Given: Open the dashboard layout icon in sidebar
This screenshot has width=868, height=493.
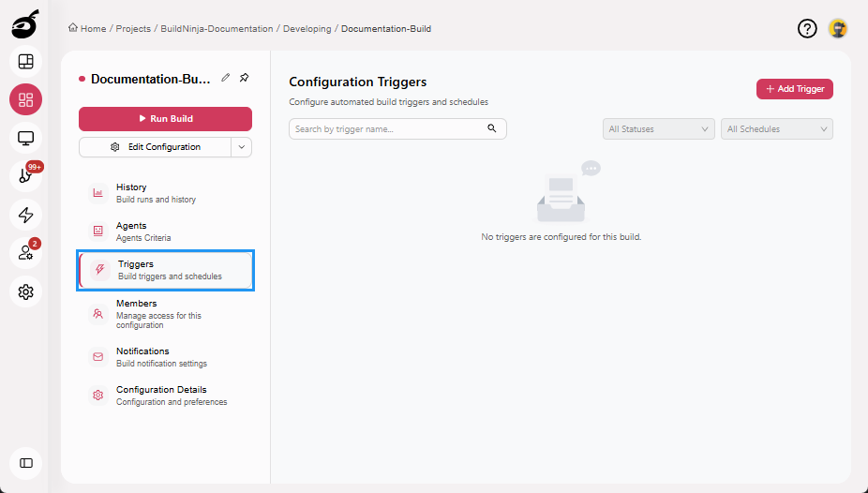Looking at the screenshot, I should pos(25,62).
